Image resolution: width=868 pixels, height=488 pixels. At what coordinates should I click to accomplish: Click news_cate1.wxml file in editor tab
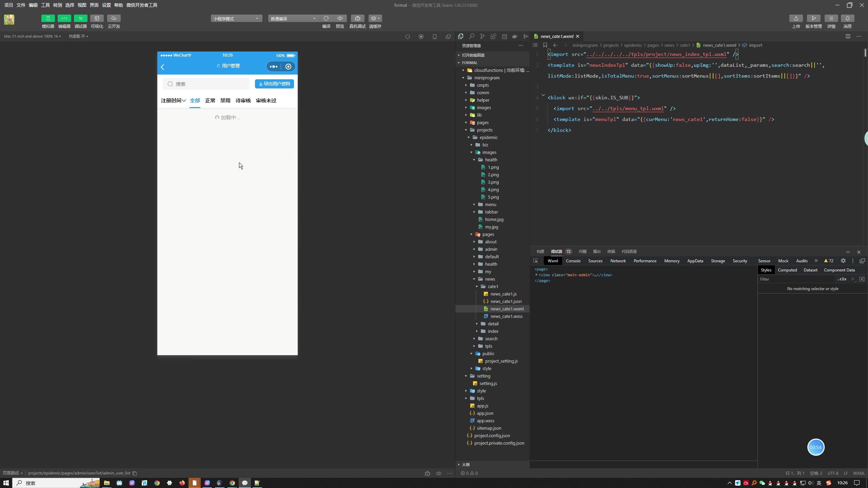point(554,36)
